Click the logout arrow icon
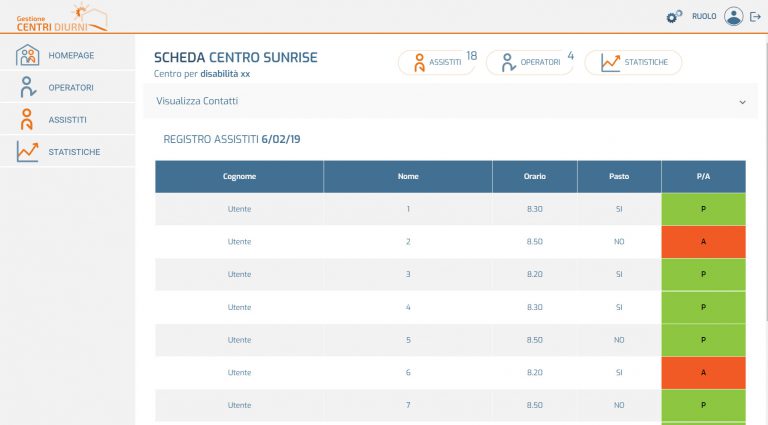 click(755, 16)
